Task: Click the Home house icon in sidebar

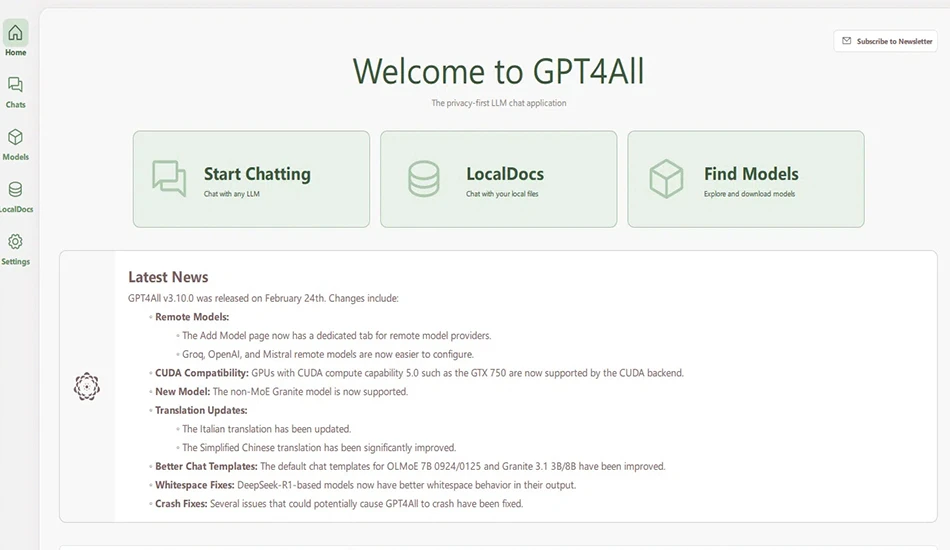Action: click(x=15, y=32)
